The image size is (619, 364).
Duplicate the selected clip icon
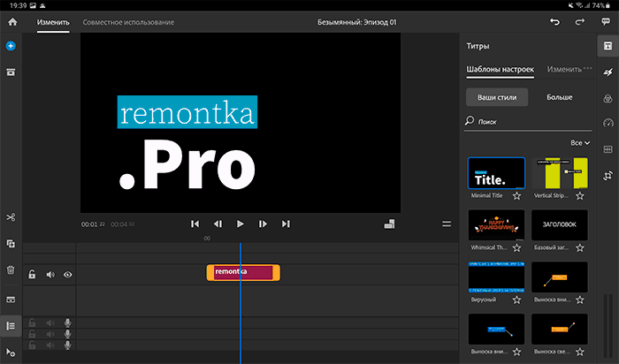tap(11, 244)
